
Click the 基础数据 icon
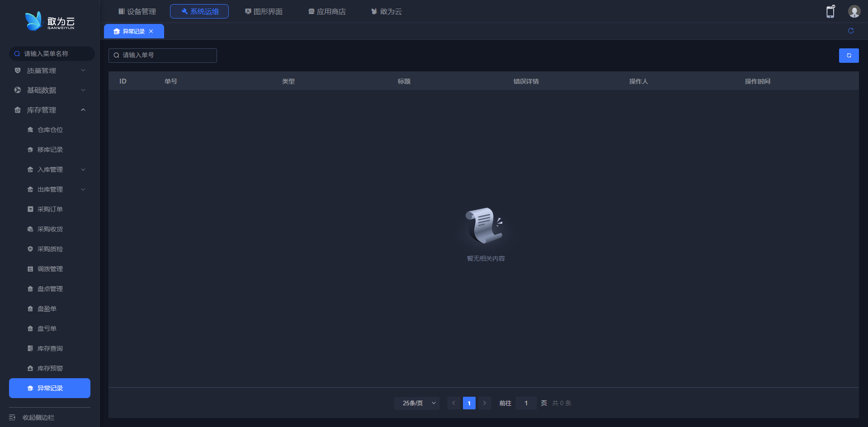pyautogui.click(x=18, y=90)
